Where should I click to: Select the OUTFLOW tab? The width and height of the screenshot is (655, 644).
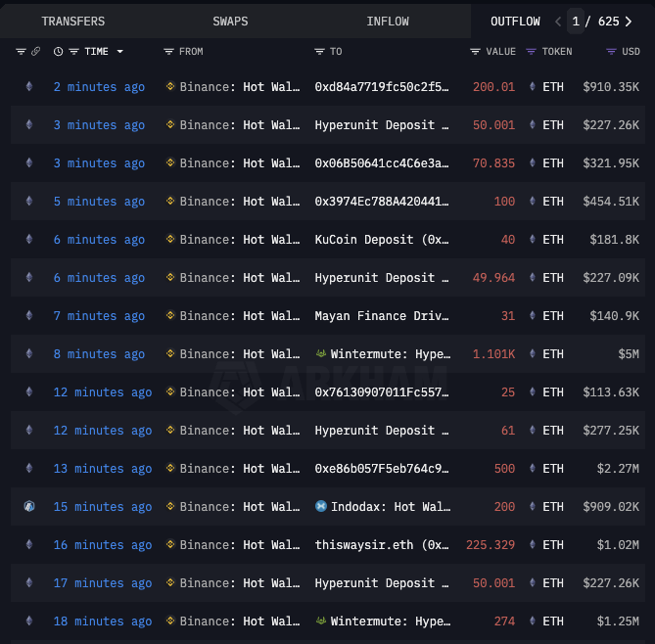[x=515, y=22]
